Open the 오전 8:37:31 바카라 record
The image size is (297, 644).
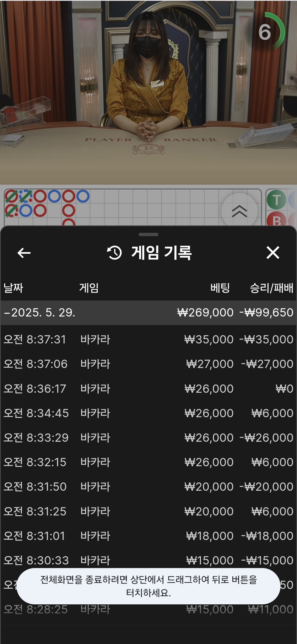pyautogui.click(x=148, y=339)
